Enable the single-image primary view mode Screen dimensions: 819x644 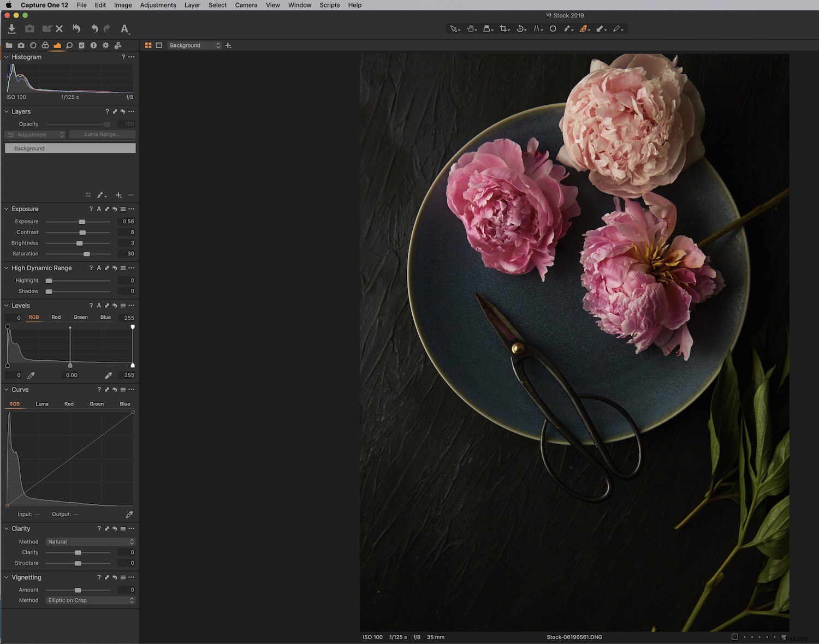pos(159,45)
